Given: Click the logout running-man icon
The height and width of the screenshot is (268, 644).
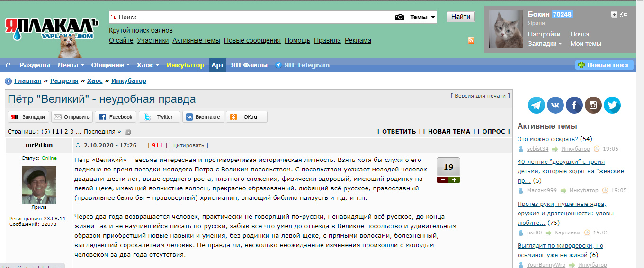Looking at the screenshot, I should tap(624, 15).
